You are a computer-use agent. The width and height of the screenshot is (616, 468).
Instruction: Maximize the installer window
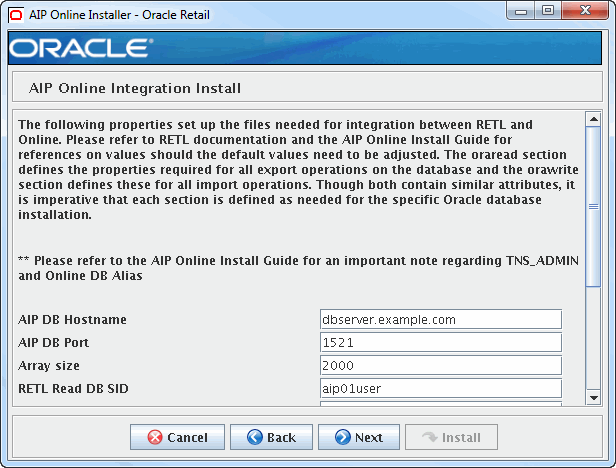(548, 11)
